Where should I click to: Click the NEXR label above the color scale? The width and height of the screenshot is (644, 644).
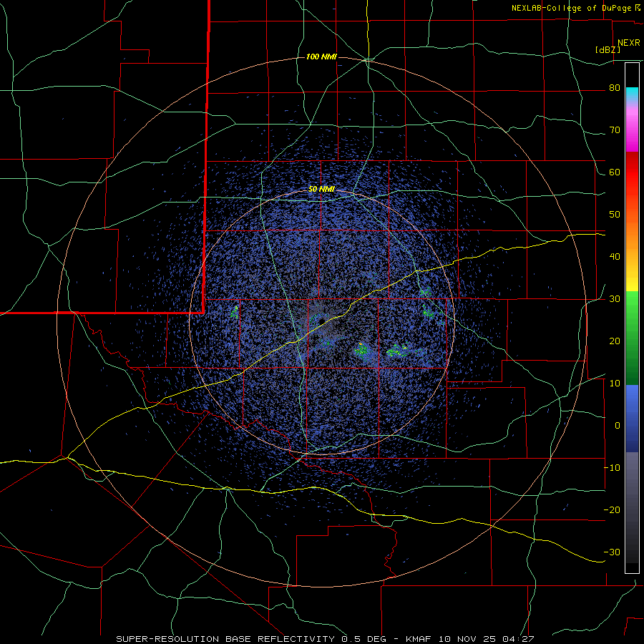(x=628, y=43)
